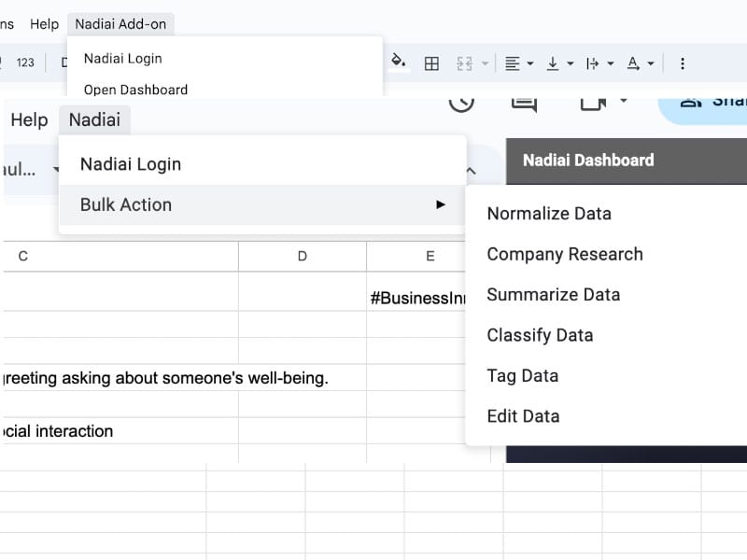Click the version history clock icon
The image size is (747, 560).
click(x=461, y=102)
